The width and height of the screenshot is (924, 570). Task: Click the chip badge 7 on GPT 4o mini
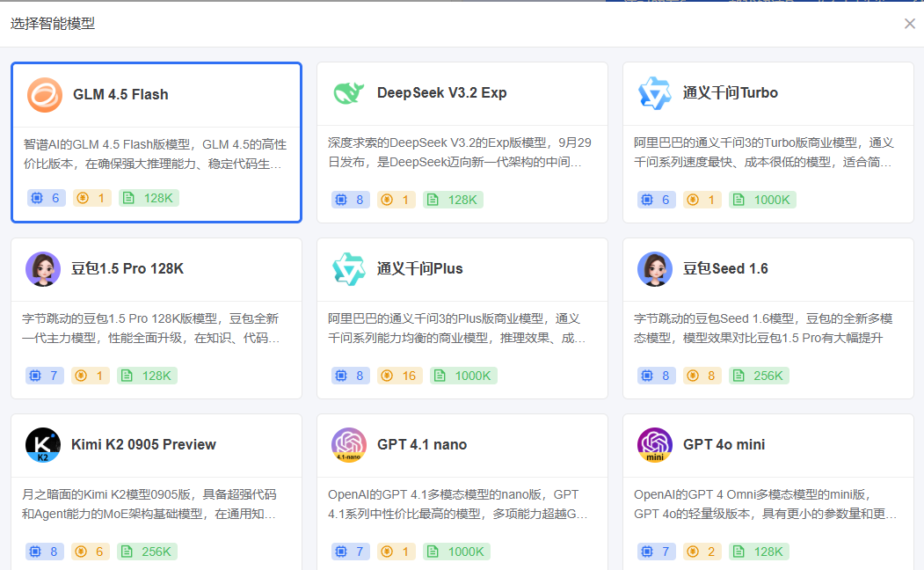tap(657, 552)
